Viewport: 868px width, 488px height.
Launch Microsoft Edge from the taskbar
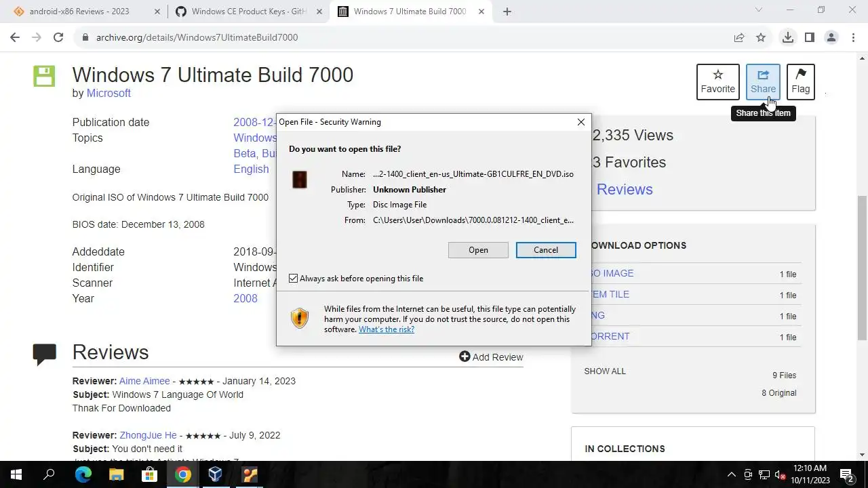click(x=83, y=474)
